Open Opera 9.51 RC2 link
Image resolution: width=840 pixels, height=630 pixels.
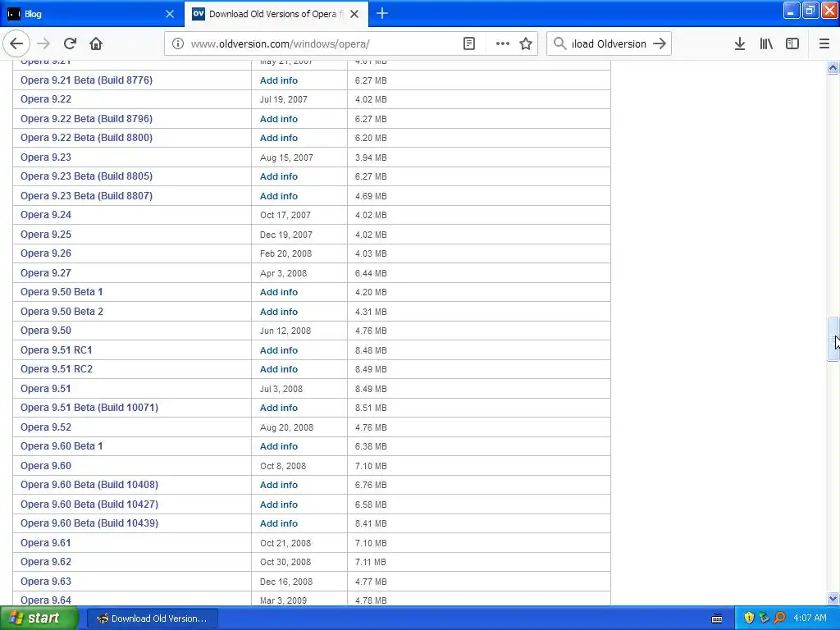click(x=57, y=369)
